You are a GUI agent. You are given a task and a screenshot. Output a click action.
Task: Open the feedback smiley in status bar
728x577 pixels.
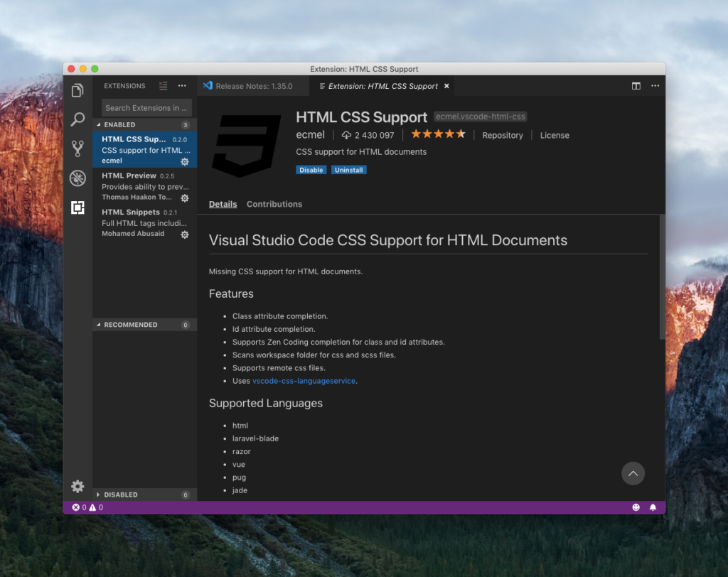[636, 507]
